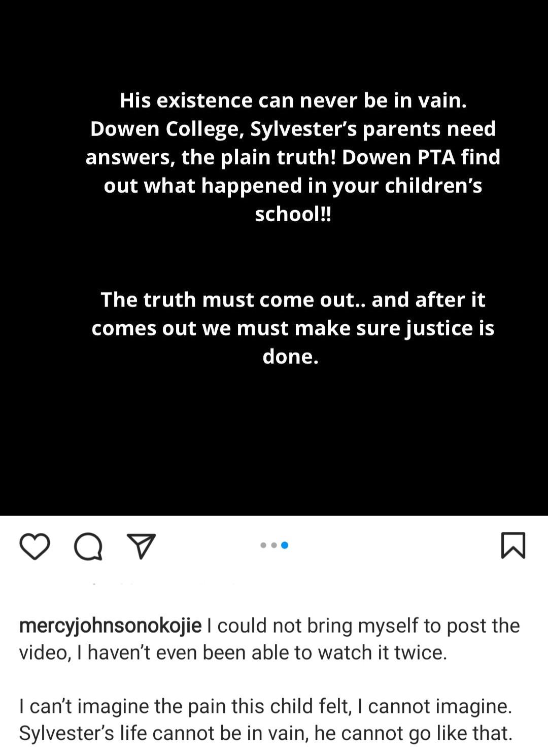Like the post with the heart icon
The width and height of the screenshot is (548, 756).
(x=35, y=545)
